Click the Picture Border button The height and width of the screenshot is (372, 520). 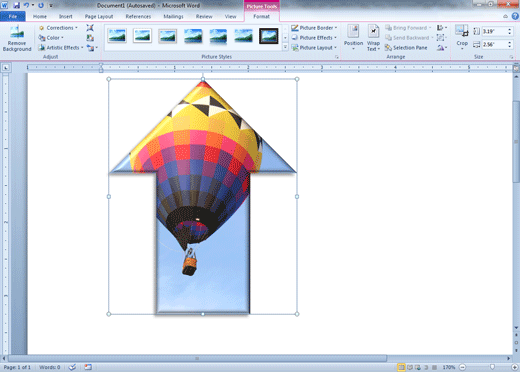point(314,28)
